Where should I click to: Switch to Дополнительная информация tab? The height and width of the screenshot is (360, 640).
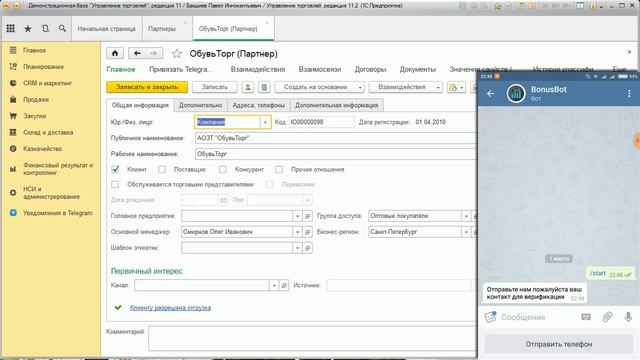[336, 105]
